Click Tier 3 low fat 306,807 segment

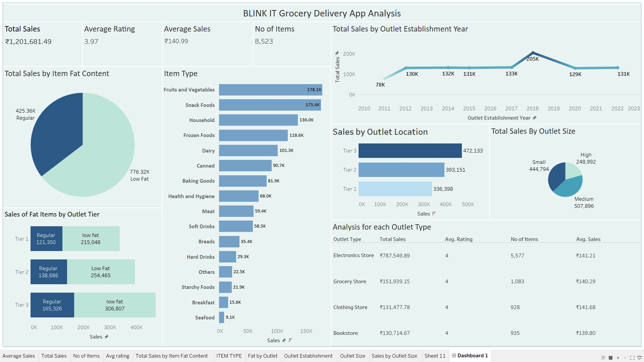(x=115, y=305)
